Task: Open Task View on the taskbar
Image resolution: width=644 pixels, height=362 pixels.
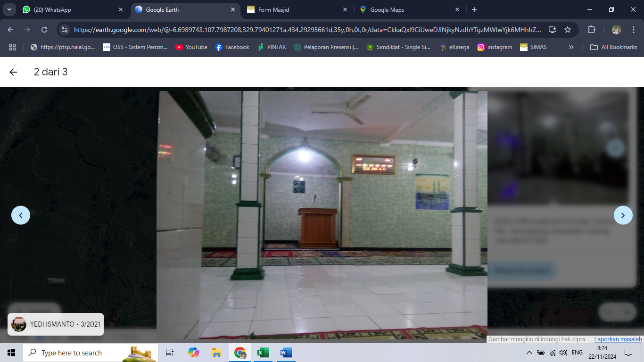Action: (170, 353)
